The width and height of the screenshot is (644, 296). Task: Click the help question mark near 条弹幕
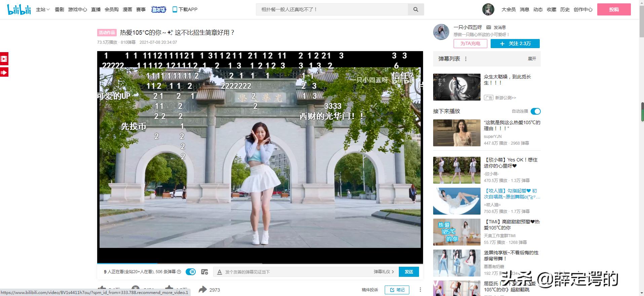pyautogui.click(x=179, y=272)
